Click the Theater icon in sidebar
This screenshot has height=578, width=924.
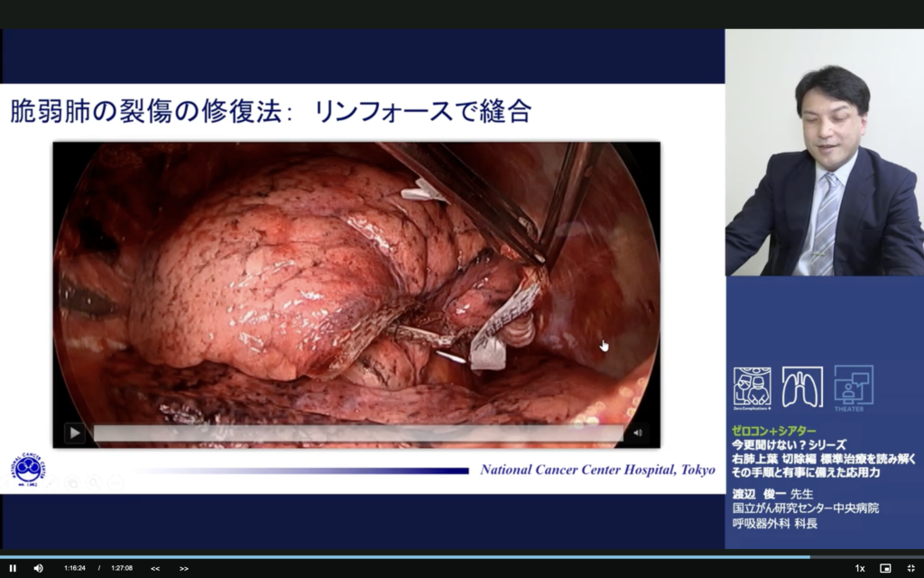tap(853, 387)
